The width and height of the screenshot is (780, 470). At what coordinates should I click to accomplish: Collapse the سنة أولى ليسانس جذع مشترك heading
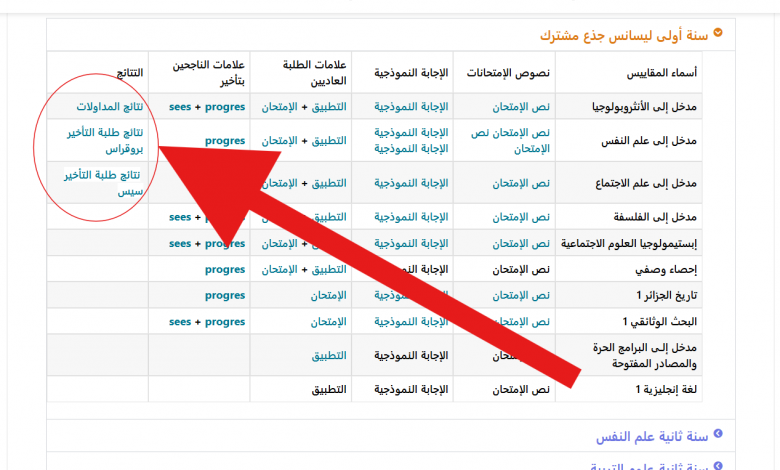click(624, 35)
